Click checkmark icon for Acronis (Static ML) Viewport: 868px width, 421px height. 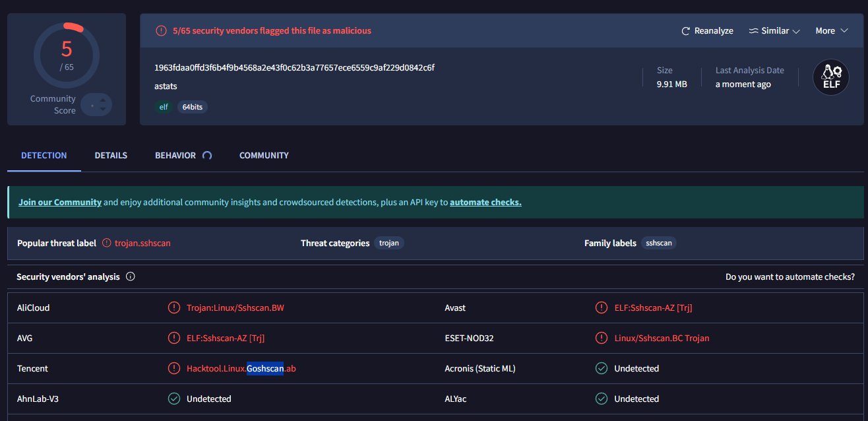click(601, 368)
